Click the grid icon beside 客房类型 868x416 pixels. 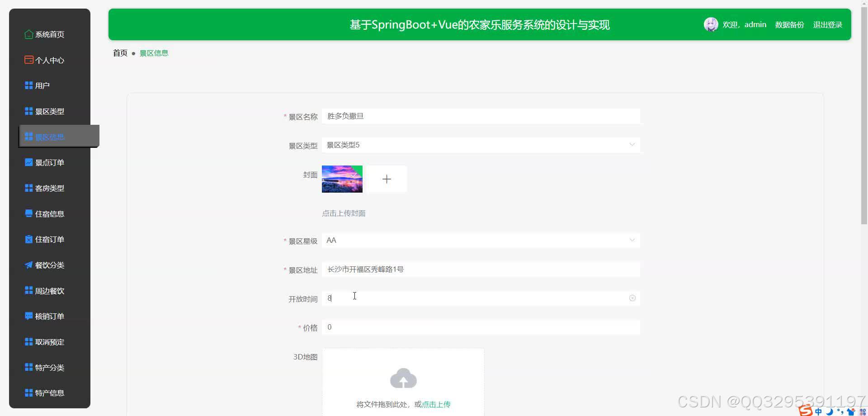28,188
